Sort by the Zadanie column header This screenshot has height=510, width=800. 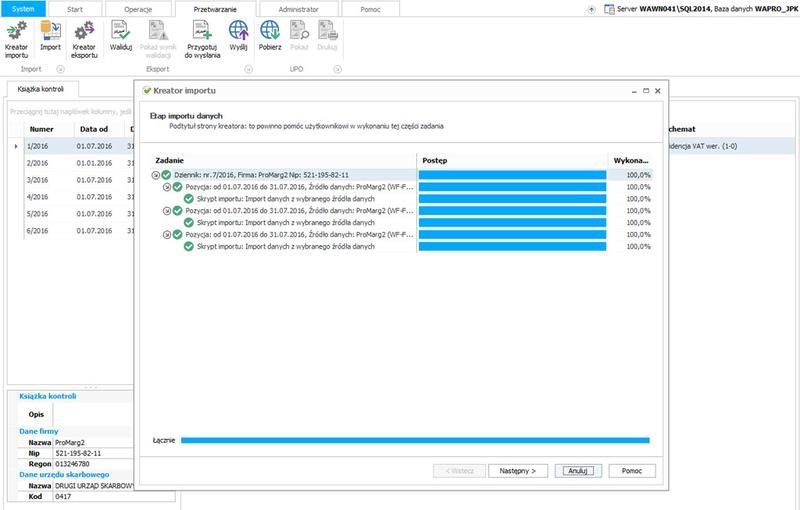pos(284,160)
